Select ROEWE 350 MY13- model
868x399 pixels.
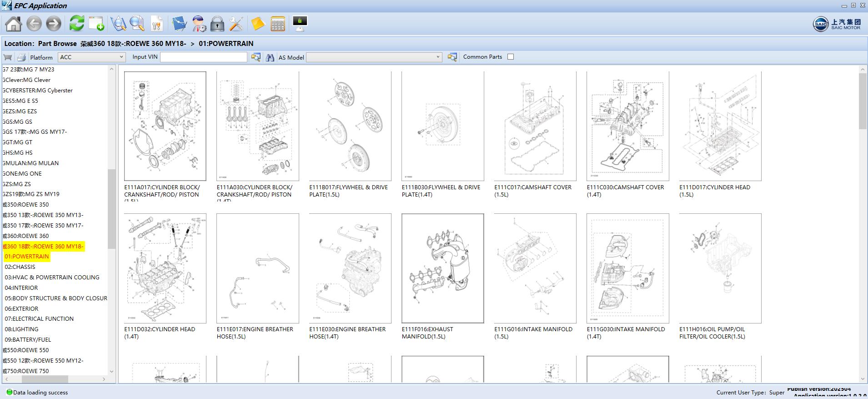(x=43, y=215)
